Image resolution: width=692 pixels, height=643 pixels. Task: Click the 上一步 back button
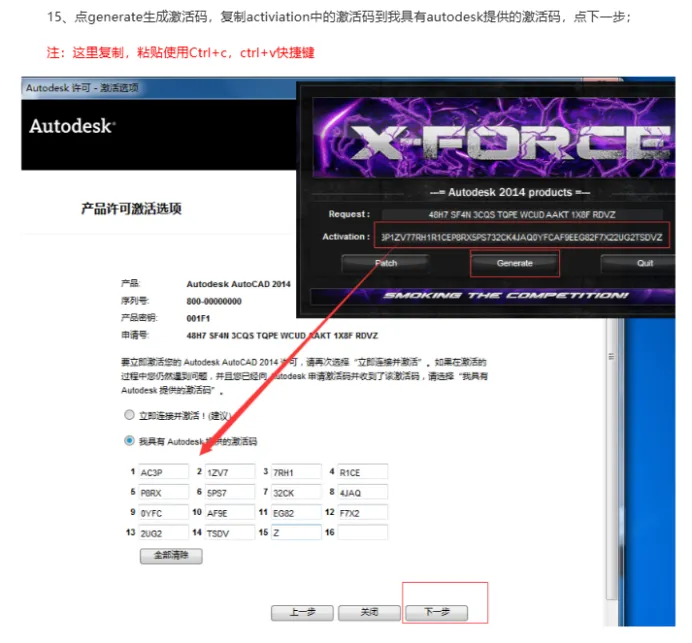[x=302, y=613]
